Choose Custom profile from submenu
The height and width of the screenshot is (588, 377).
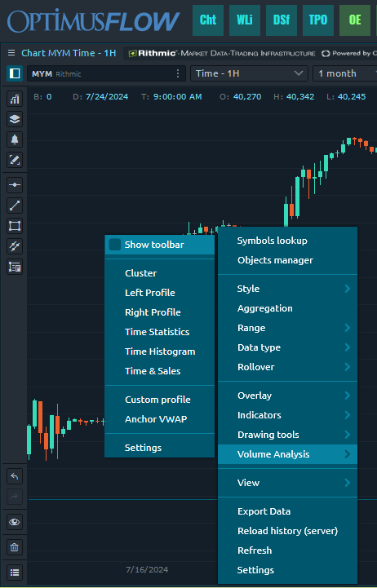(160, 400)
